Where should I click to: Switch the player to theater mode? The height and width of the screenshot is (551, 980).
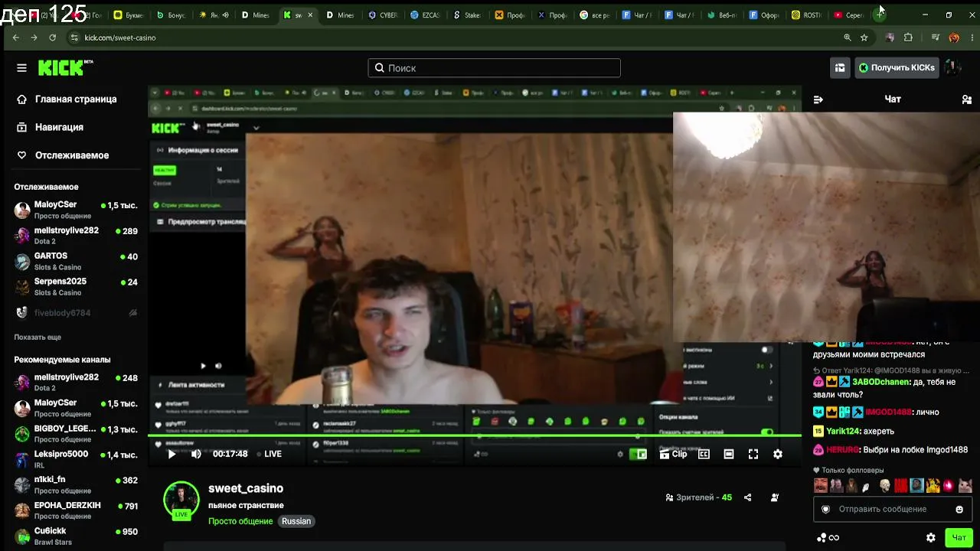coord(729,454)
